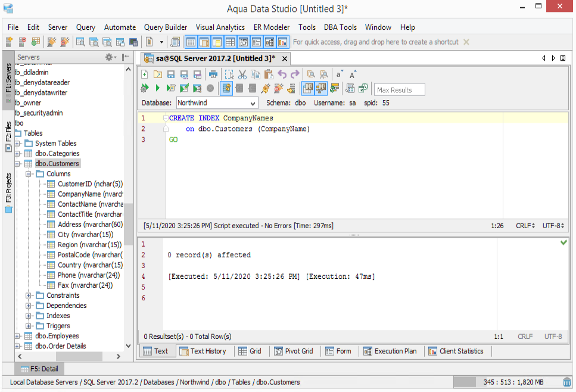Screen dimensions: 576x392
Task: Toggle the Execution Plan view button in the main toolbar
Action: pos(269,42)
